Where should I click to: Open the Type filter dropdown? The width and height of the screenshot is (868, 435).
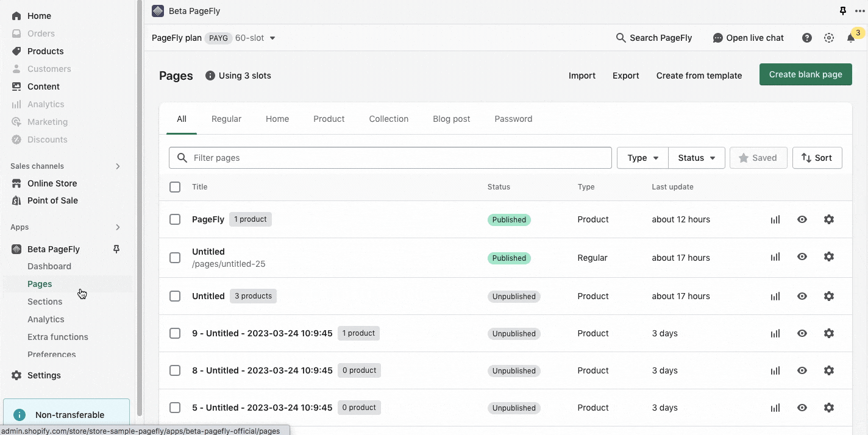click(642, 158)
